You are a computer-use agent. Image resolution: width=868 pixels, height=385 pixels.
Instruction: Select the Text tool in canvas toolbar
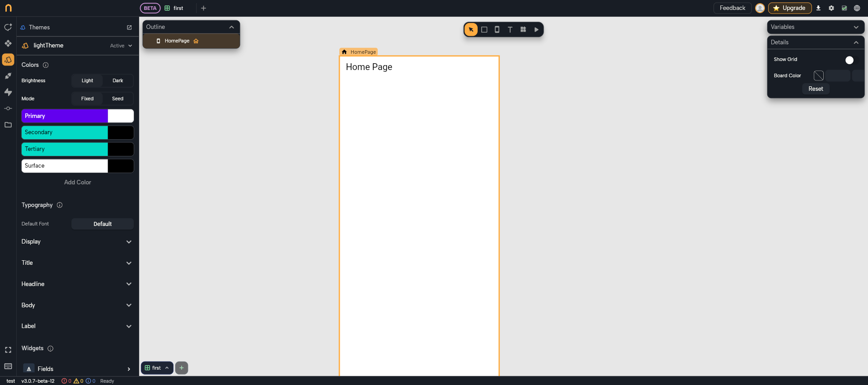[x=510, y=30]
